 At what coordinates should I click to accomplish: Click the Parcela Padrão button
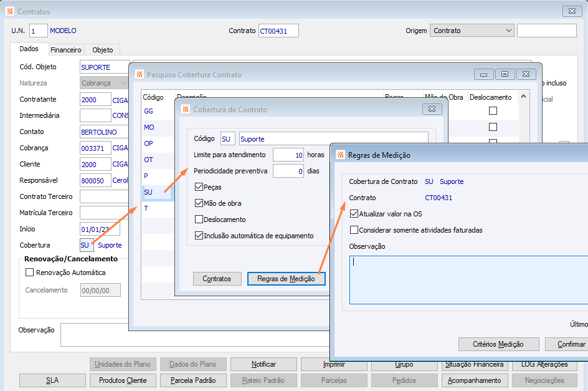click(193, 380)
